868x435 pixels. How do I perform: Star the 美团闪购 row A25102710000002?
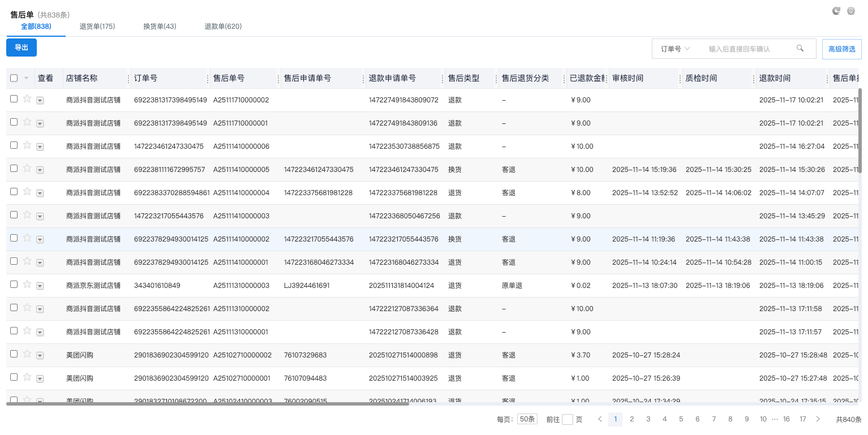[x=27, y=354]
